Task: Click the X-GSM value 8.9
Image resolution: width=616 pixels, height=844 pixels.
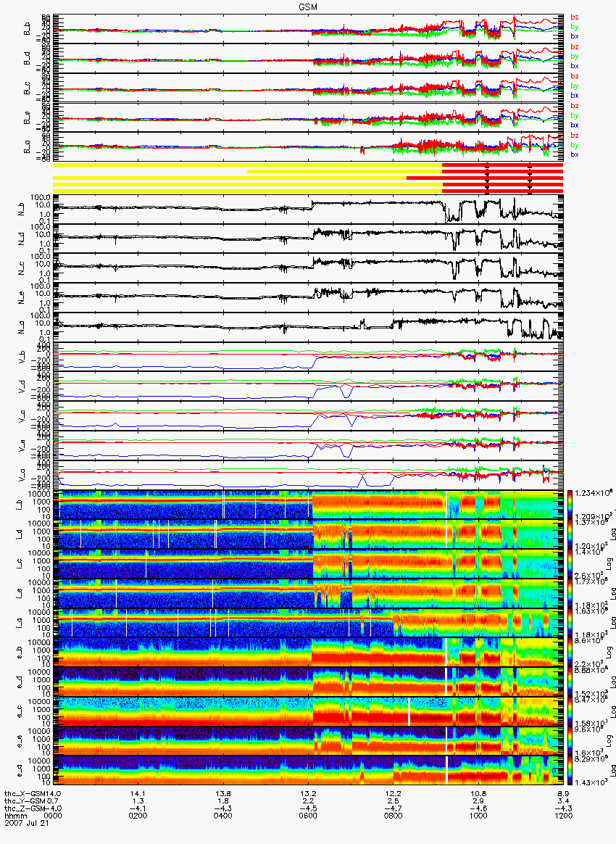Action: click(563, 793)
